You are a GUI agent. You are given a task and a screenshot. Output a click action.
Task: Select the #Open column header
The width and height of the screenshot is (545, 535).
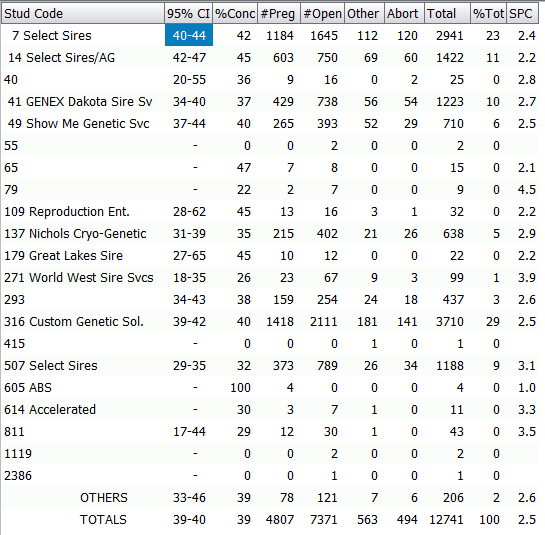tap(322, 14)
